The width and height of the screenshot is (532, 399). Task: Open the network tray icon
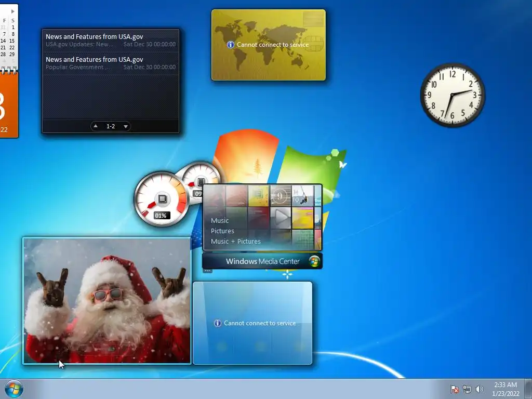(x=467, y=389)
